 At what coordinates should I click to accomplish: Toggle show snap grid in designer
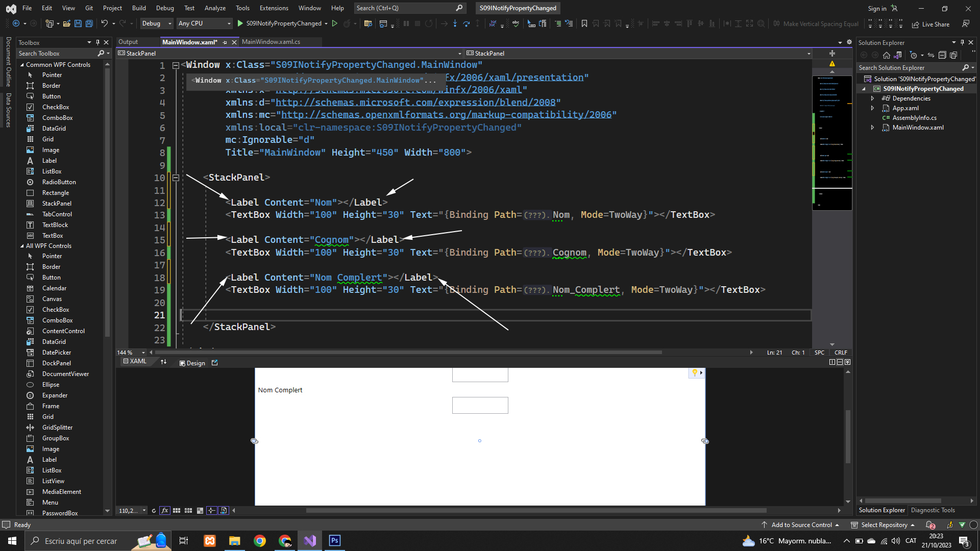tap(177, 511)
